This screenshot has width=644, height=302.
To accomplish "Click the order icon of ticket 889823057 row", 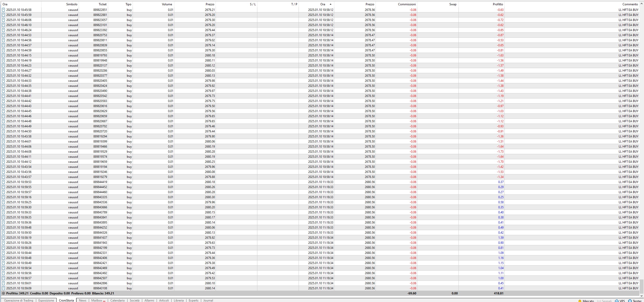I will (4, 20).
